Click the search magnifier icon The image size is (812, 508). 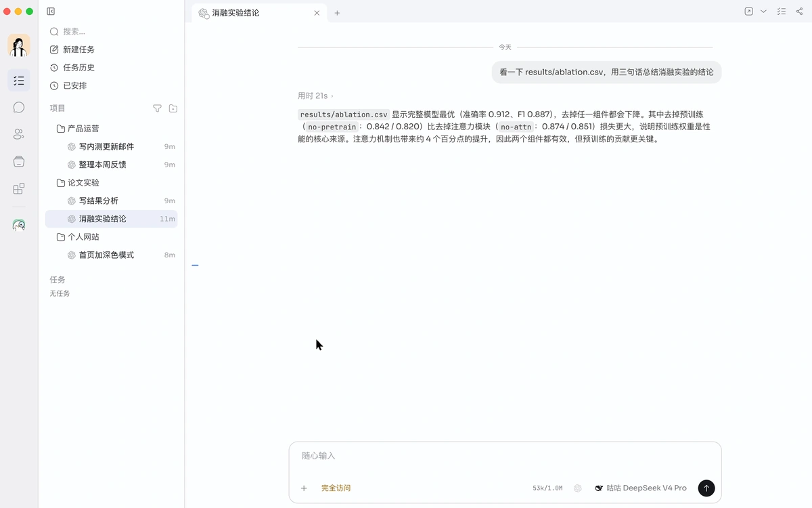[x=54, y=31]
